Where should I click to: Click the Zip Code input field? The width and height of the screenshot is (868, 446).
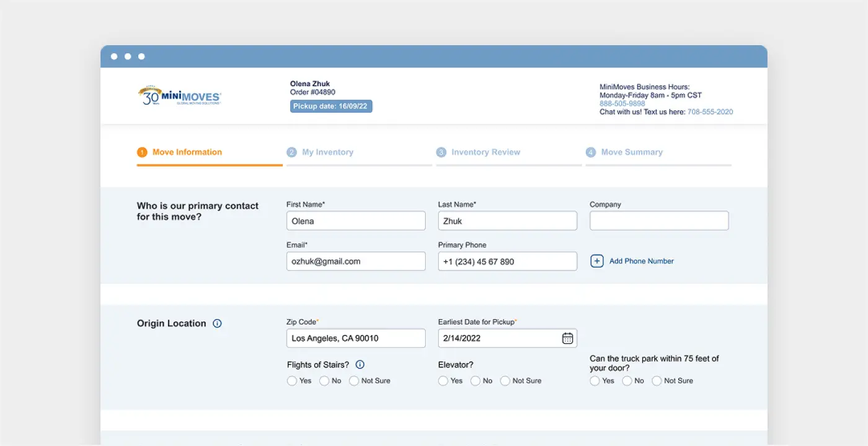tap(355, 338)
